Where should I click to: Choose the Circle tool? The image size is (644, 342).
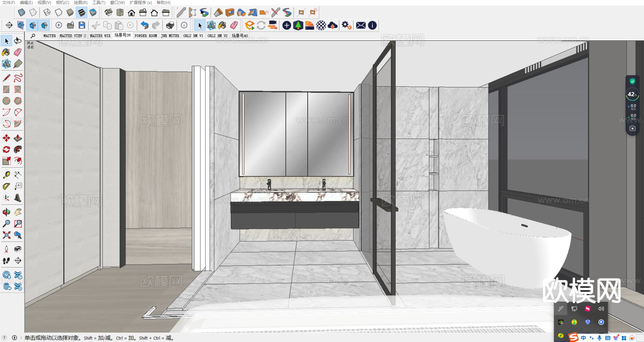point(6,101)
